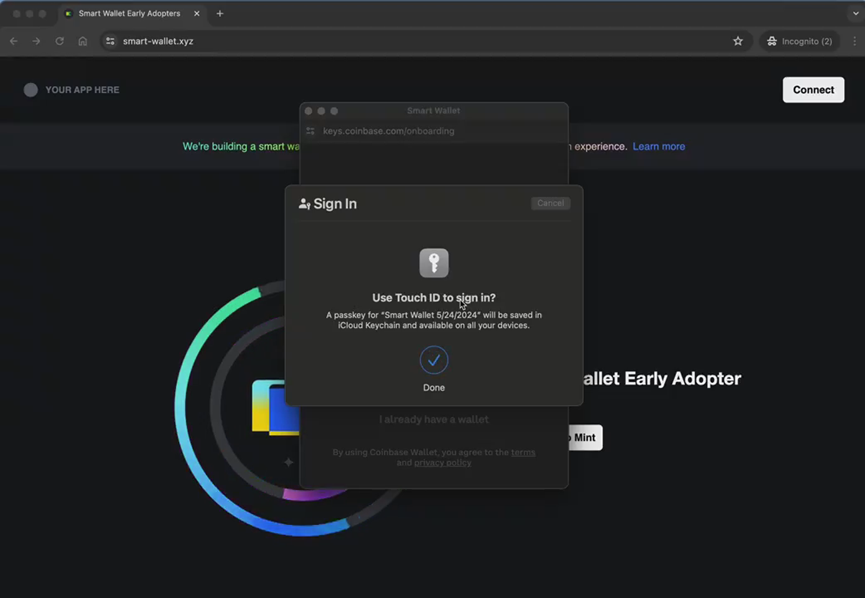Bookmark this page with the star icon

coord(738,41)
